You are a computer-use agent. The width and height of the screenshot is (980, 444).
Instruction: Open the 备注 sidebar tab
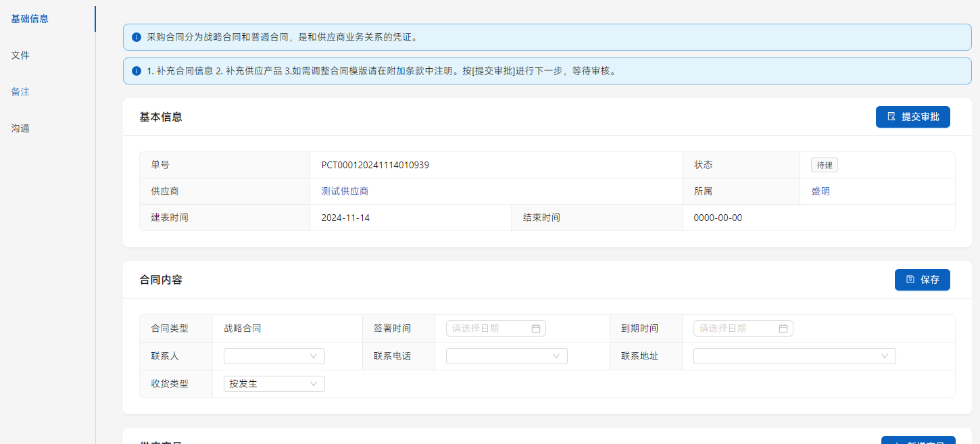(20, 92)
